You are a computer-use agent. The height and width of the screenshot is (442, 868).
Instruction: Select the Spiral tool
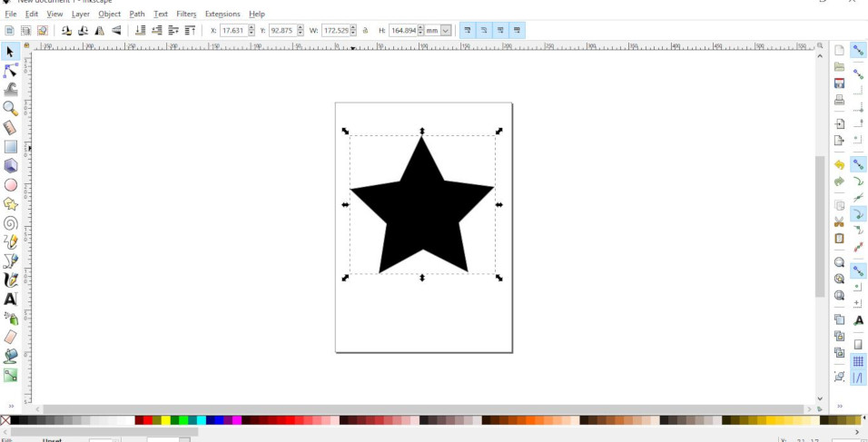pos(10,223)
